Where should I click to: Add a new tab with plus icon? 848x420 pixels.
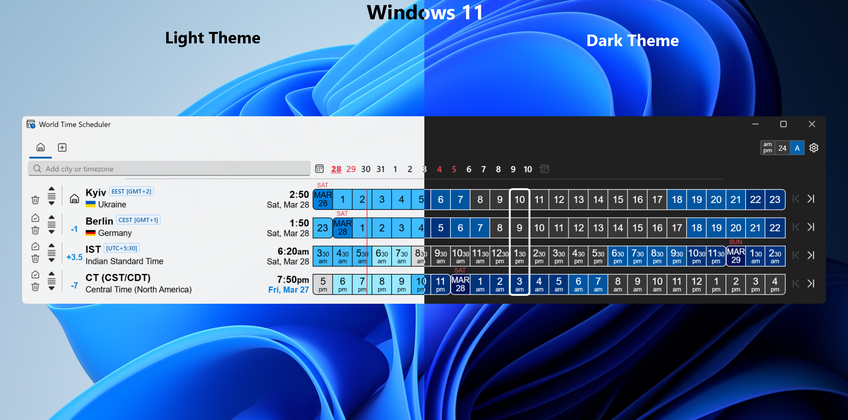point(62,148)
